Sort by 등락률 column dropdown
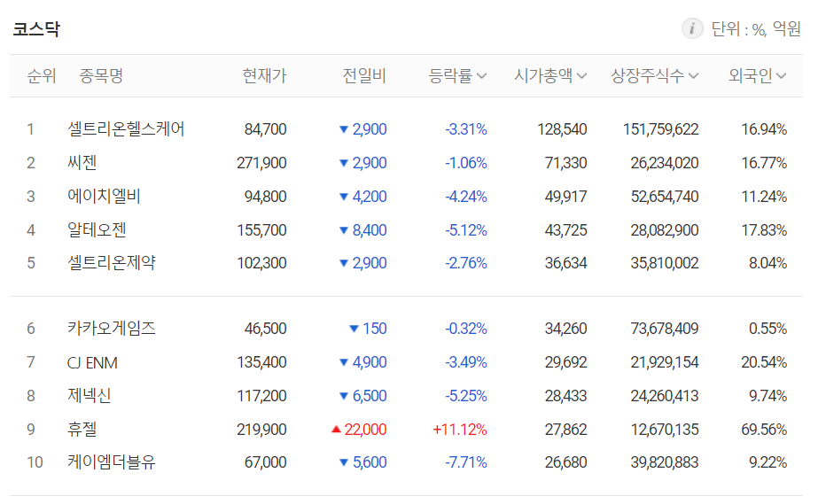The width and height of the screenshot is (818, 504). pos(457,76)
